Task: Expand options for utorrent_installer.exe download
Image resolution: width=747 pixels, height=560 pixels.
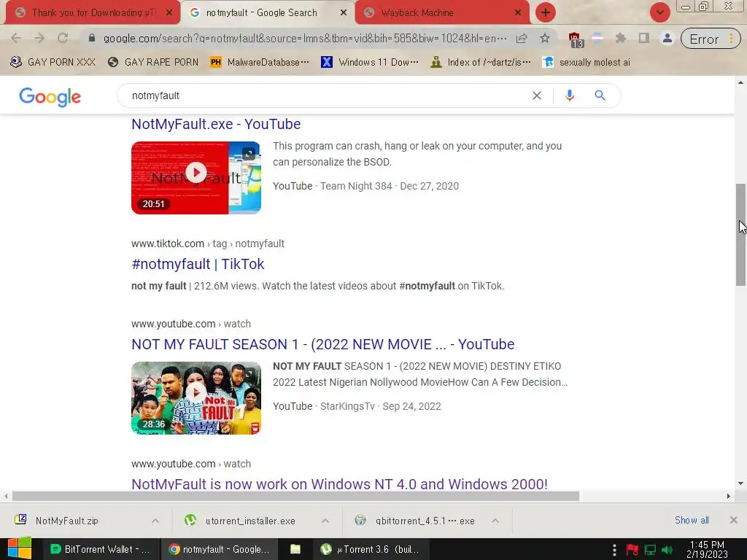Action: pyautogui.click(x=325, y=521)
